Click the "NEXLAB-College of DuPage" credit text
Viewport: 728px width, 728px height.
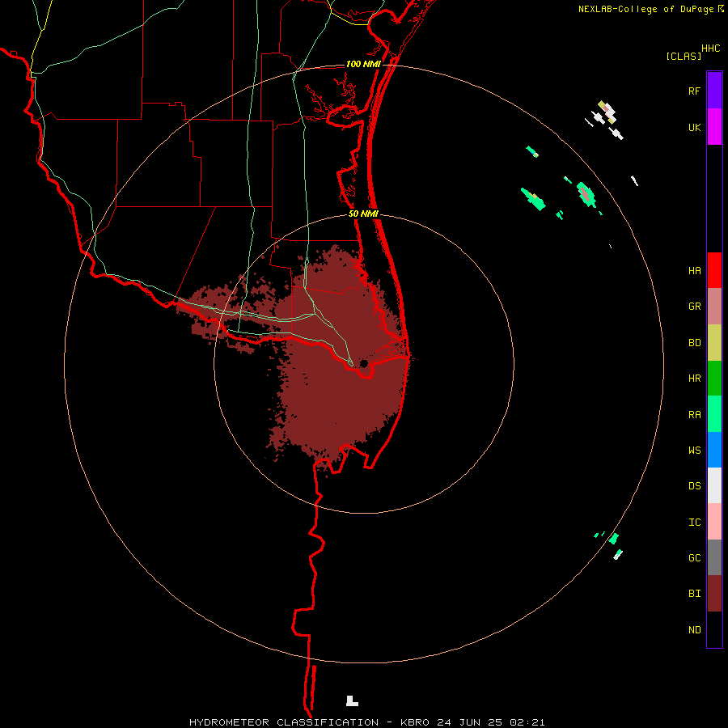click(645, 9)
